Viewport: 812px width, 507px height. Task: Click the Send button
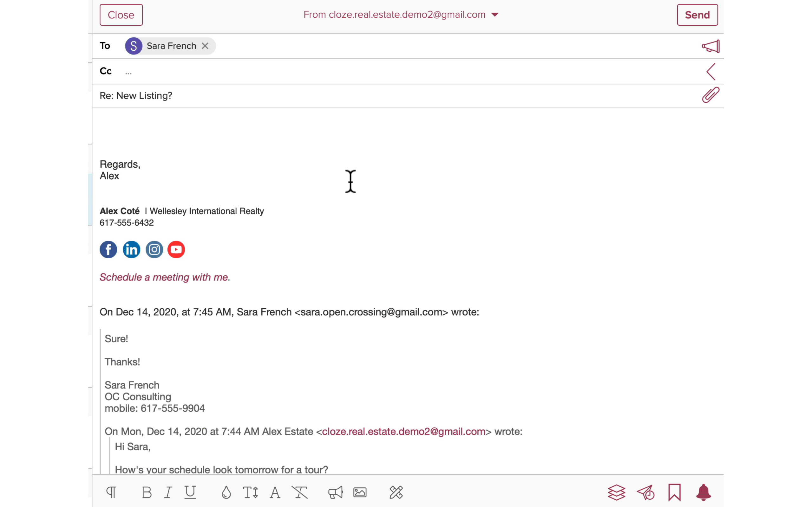coord(697,15)
